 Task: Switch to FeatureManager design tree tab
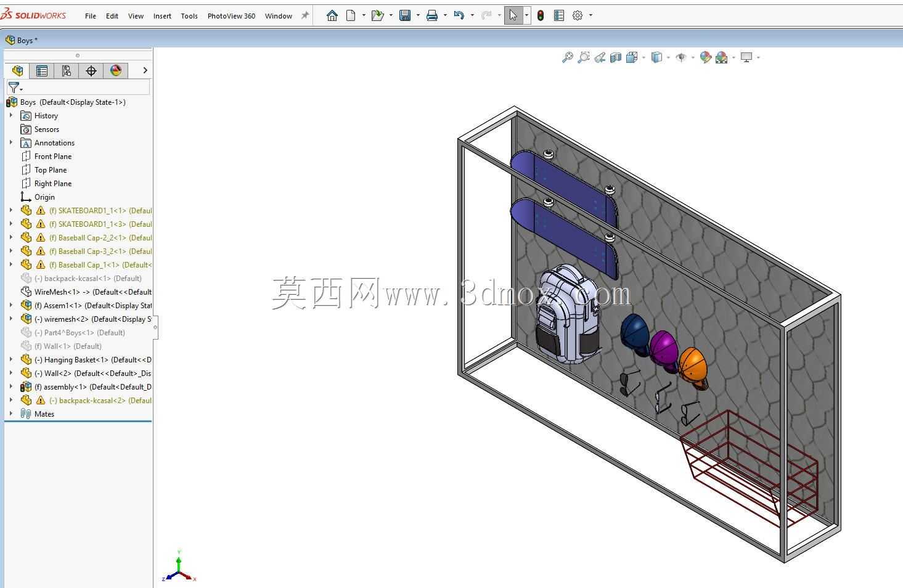coord(17,70)
